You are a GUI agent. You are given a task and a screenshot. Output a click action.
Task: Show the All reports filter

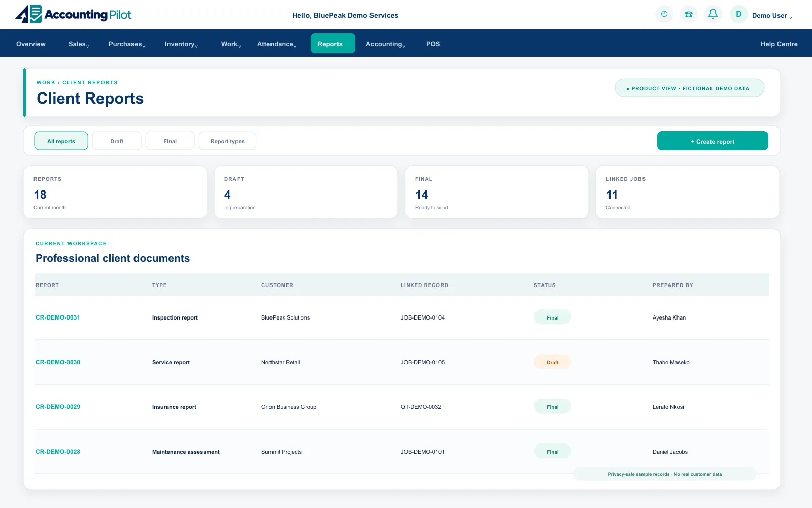(x=61, y=141)
